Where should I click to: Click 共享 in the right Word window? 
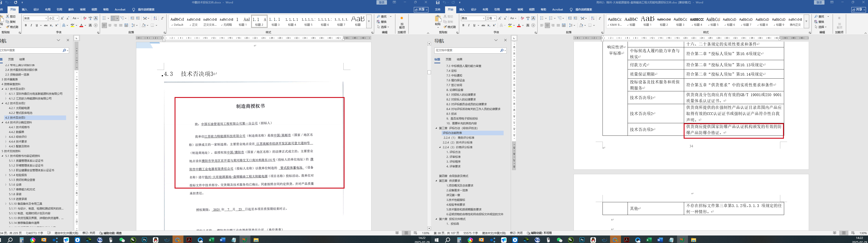[858, 9]
